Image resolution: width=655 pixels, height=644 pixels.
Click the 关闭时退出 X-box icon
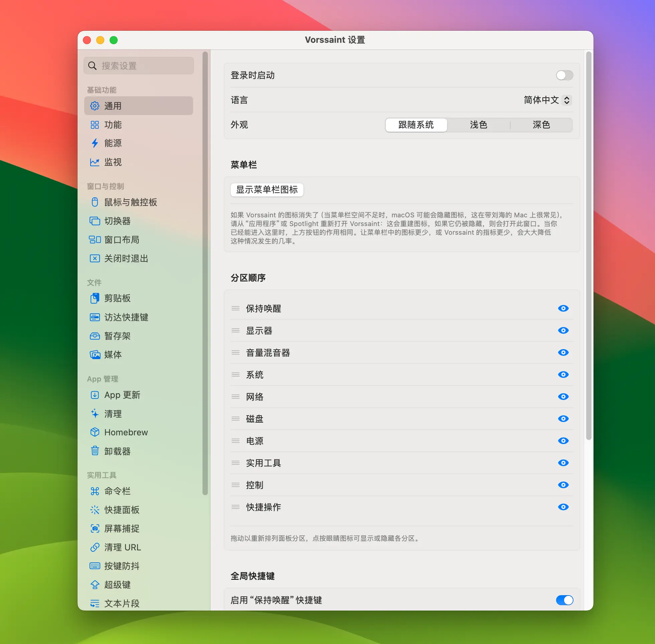95,259
